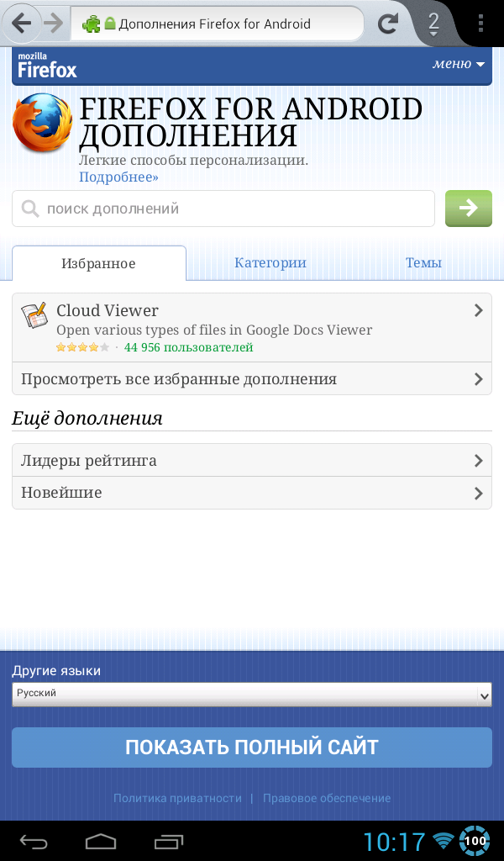Tap the clock showing 10:17
This screenshot has height=861, width=504.
(x=394, y=842)
